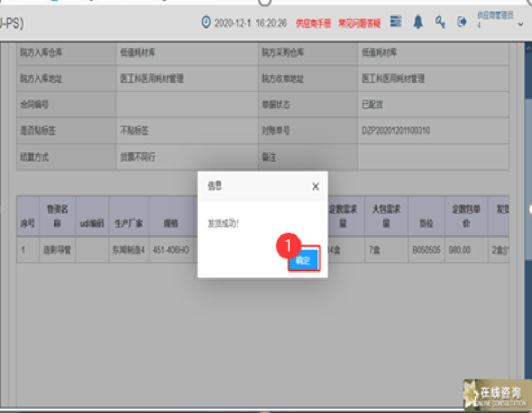
Task: Click the B050505 batch cell
Action: (426, 250)
